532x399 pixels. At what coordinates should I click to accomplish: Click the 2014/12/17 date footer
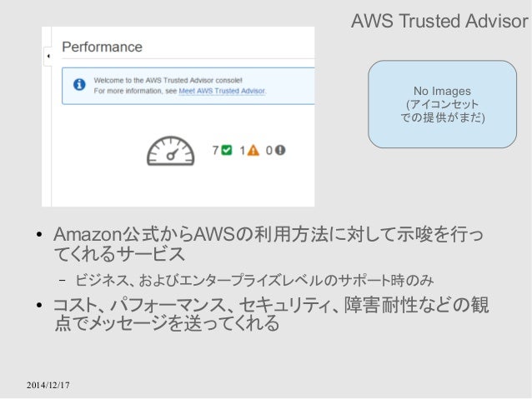[48, 385]
